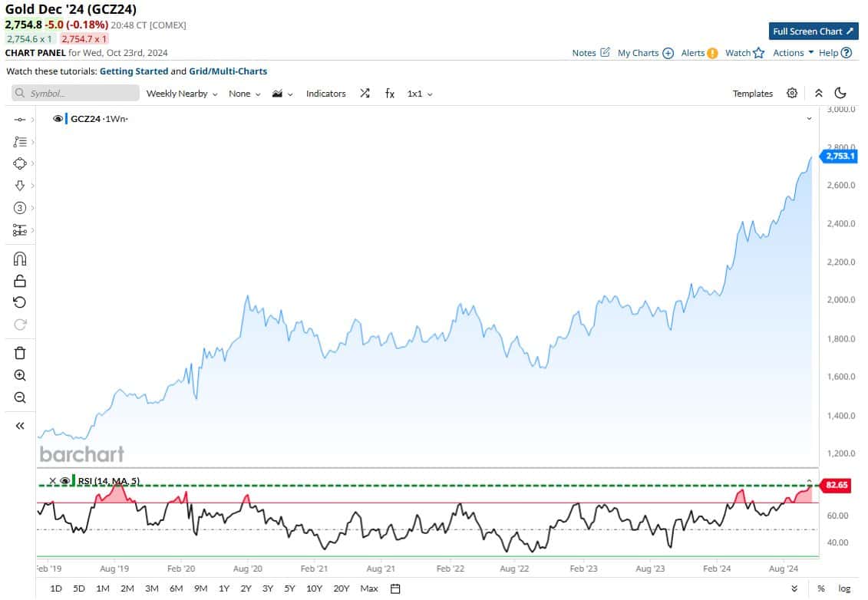Screen dimensions: 868x600
Task: Click the lock drawings icon
Action: (x=19, y=280)
